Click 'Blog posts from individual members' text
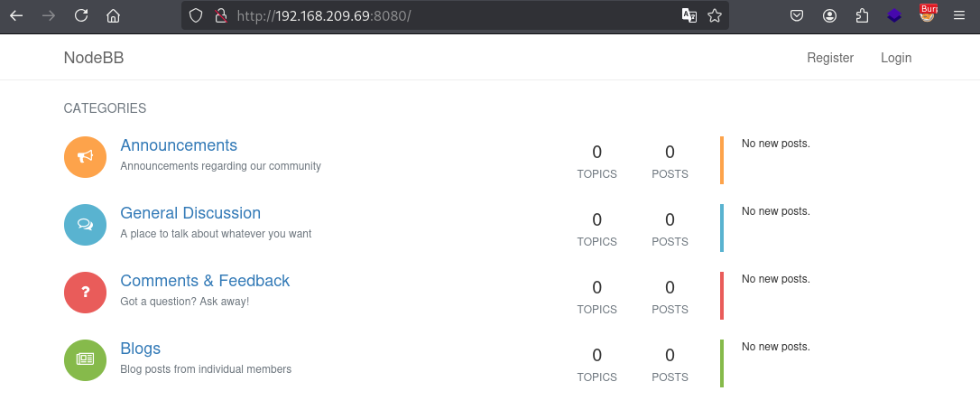The width and height of the screenshot is (980, 419). (206, 369)
